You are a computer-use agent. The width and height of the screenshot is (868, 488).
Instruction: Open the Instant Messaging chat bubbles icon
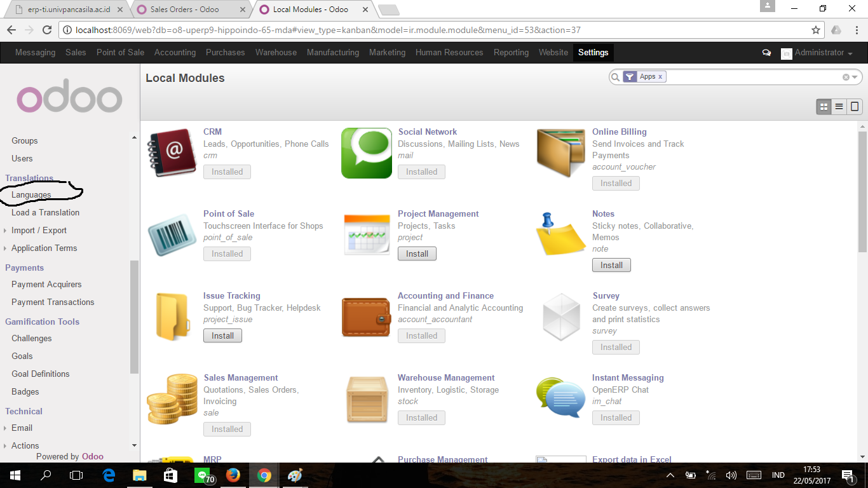pyautogui.click(x=560, y=397)
